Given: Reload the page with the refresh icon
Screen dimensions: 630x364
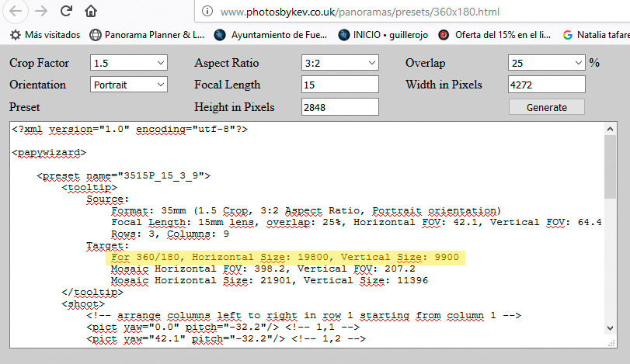Looking at the screenshot, I should point(66,11).
